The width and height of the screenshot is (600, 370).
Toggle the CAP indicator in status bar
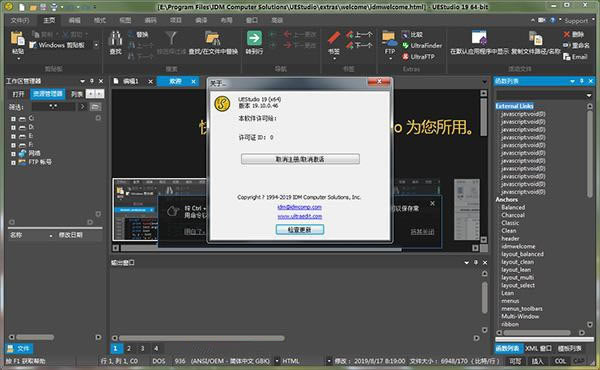579,361
